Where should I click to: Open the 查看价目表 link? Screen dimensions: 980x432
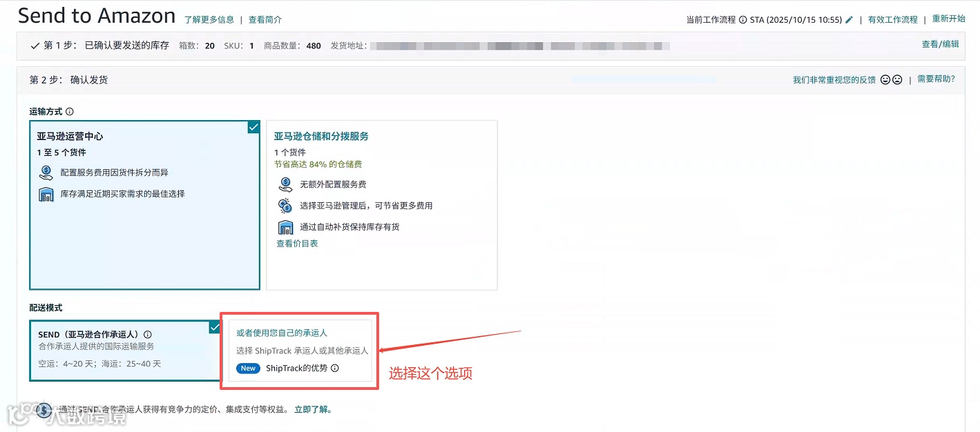[297, 244]
